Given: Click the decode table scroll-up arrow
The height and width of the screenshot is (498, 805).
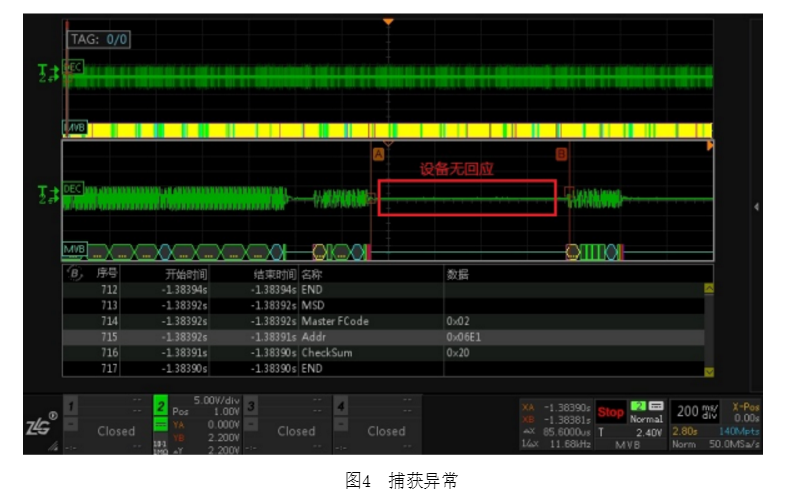Looking at the screenshot, I should (709, 288).
